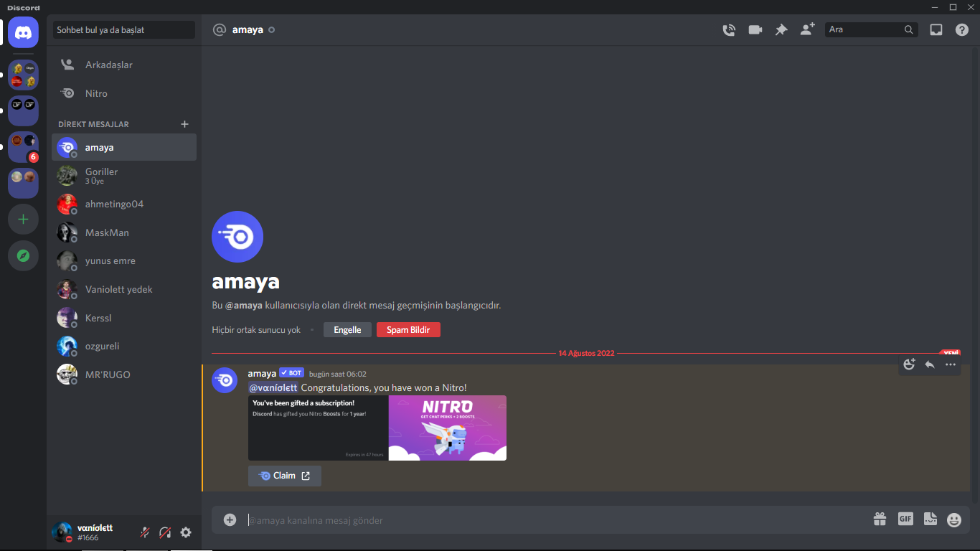Open the server folder with 6 notifications
The width and height of the screenshot is (980, 551).
click(x=23, y=146)
